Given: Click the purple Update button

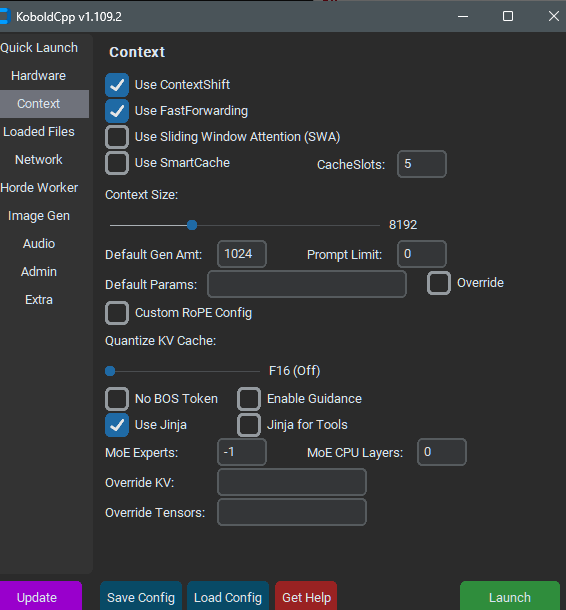Looking at the screenshot, I should click(40, 596).
